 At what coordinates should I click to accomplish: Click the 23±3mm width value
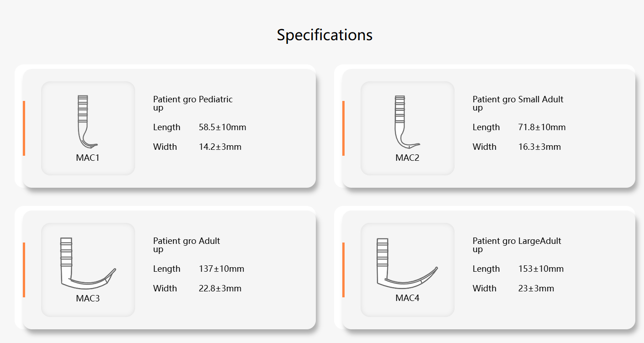(x=536, y=289)
